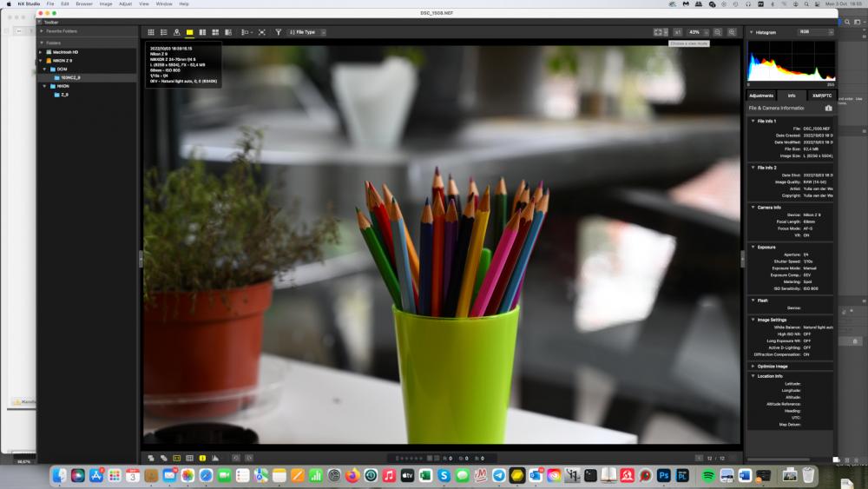Open the histogram RGB channel dropdown

click(815, 32)
